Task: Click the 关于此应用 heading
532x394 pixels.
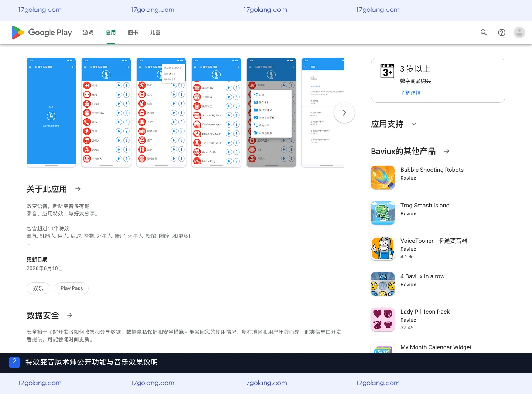Action: (x=47, y=189)
